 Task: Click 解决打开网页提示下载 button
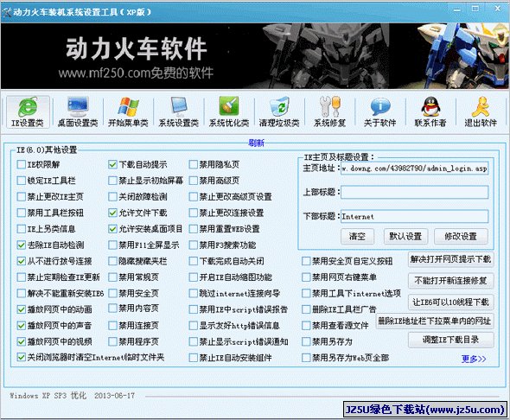(450, 259)
